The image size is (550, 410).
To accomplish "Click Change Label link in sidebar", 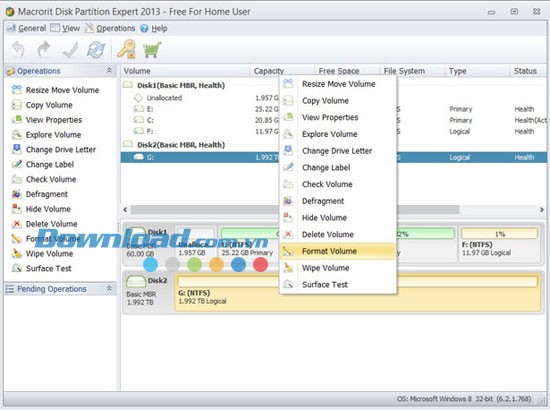I will pyautogui.click(x=50, y=164).
